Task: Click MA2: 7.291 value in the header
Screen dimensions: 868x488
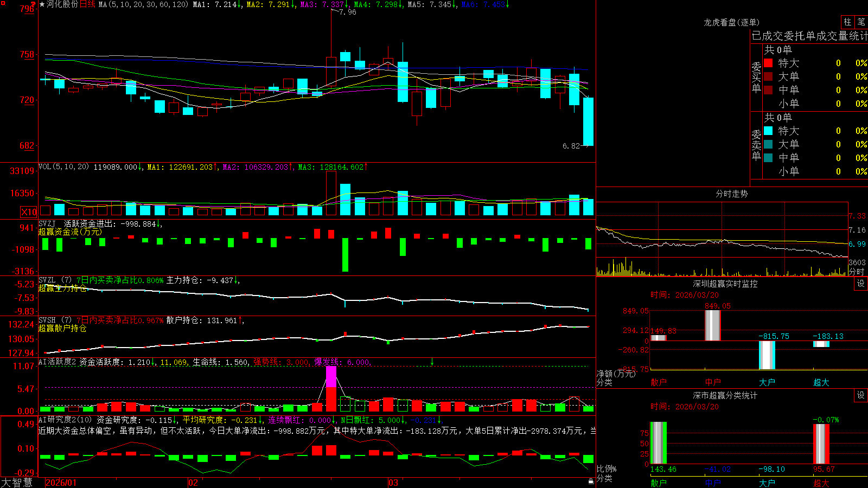Action: (271, 4)
